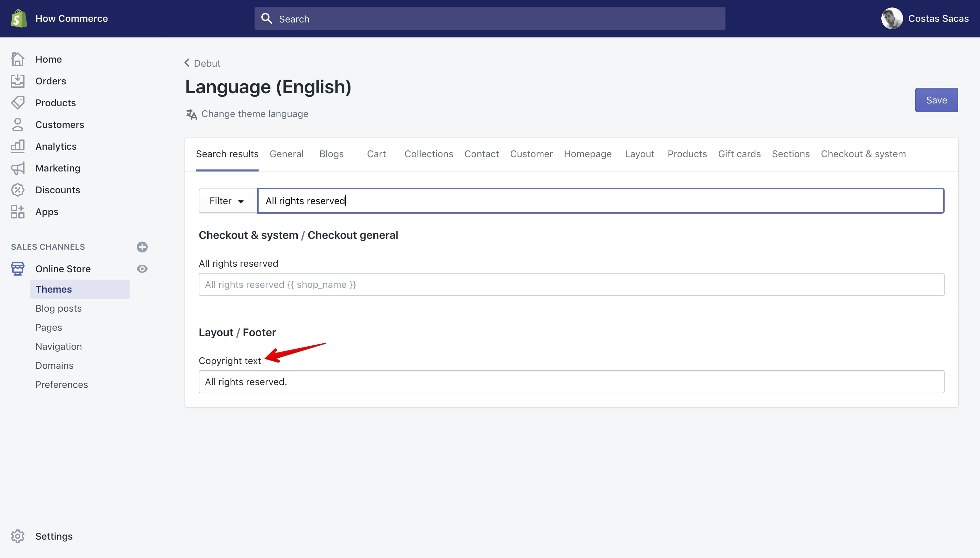Screen dimensions: 980x558
Task: Open Blog posts under Online Store
Action: click(x=58, y=309)
